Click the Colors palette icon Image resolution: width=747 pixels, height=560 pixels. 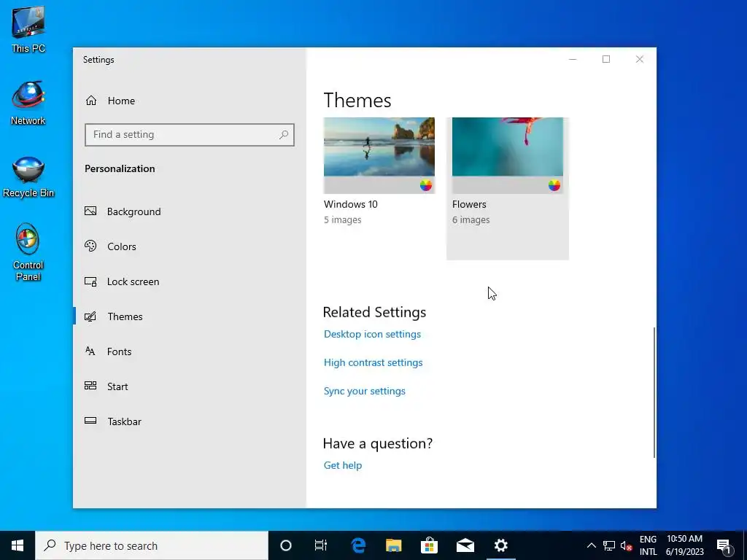(90, 246)
